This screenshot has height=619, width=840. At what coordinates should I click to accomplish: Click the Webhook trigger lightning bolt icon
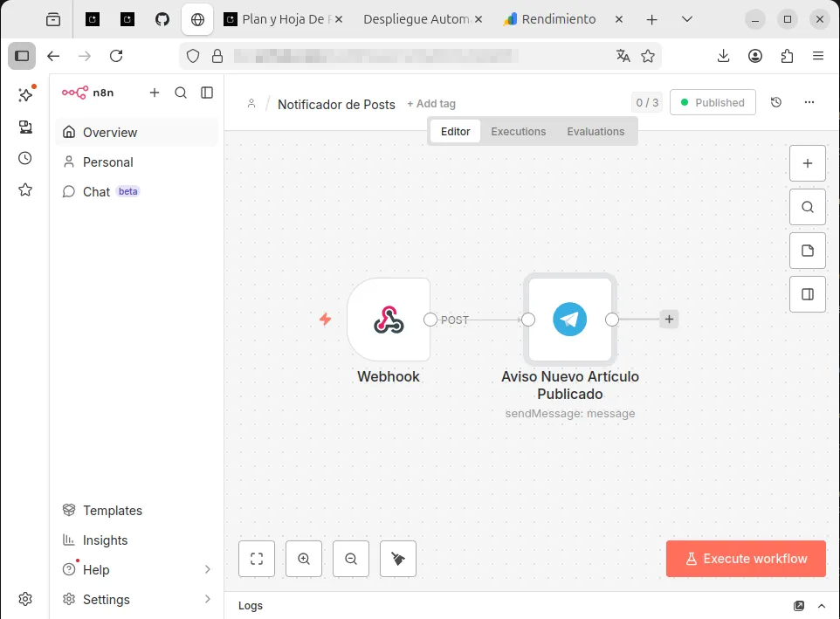coord(325,320)
